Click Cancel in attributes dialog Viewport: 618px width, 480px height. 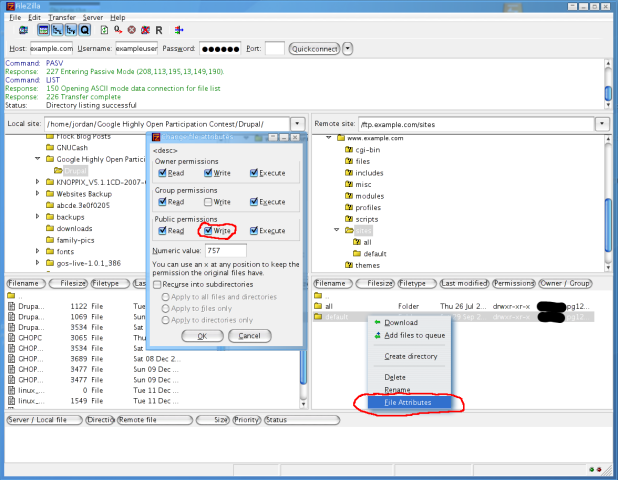249,336
